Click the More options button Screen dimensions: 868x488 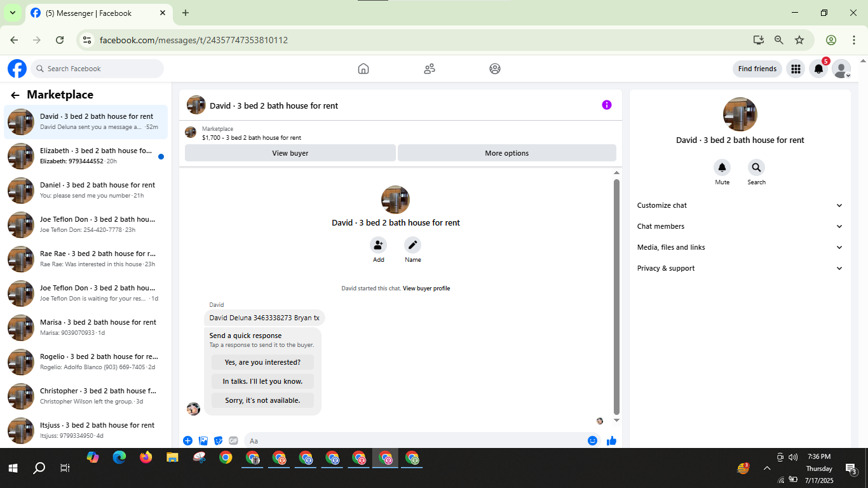(507, 152)
